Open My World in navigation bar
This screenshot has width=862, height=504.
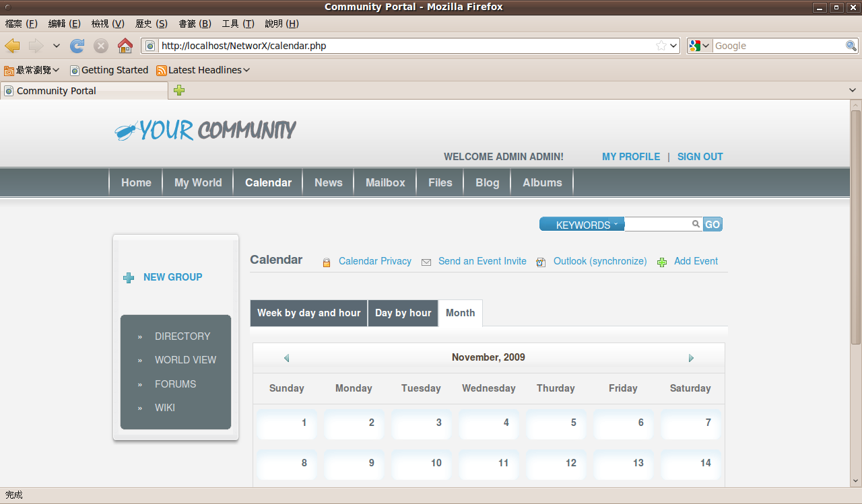(x=198, y=182)
